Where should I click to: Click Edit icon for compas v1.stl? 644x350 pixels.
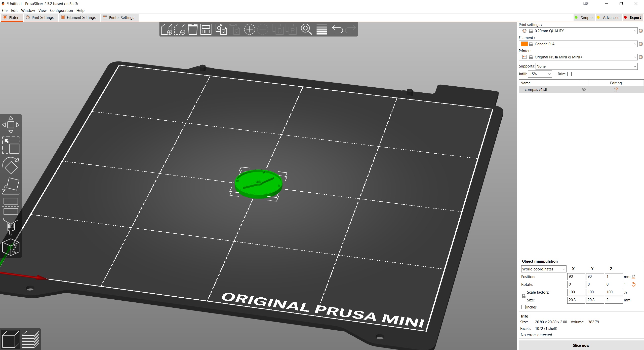tap(615, 89)
